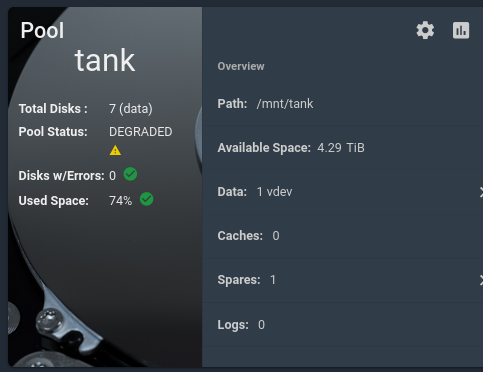This screenshot has height=372, width=483.
Task: Click the hard drive background image
Action: tap(105, 283)
